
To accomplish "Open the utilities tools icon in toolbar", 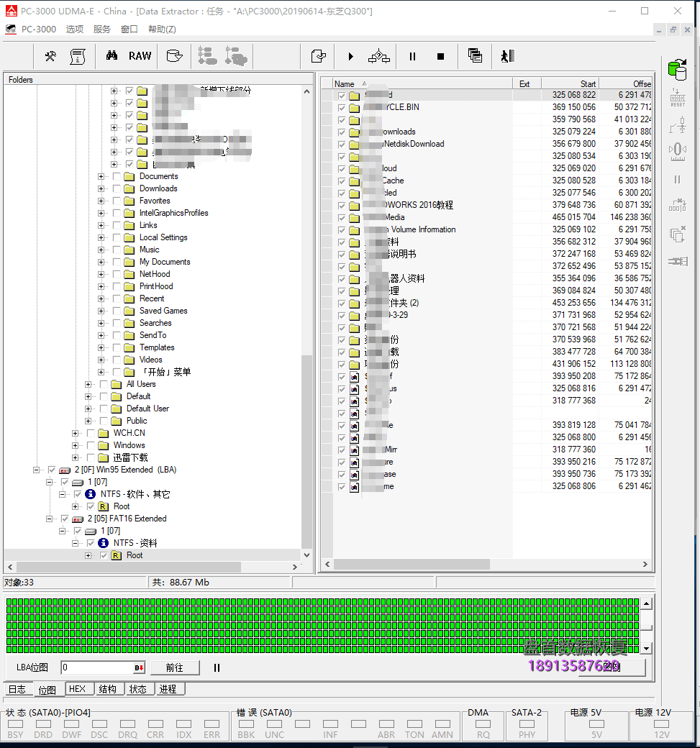I will [x=50, y=56].
